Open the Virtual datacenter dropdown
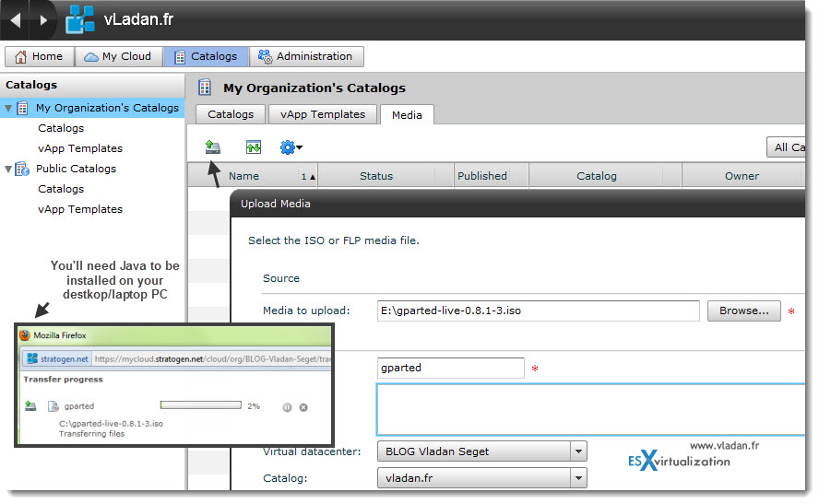The image size is (819, 504). click(x=481, y=451)
